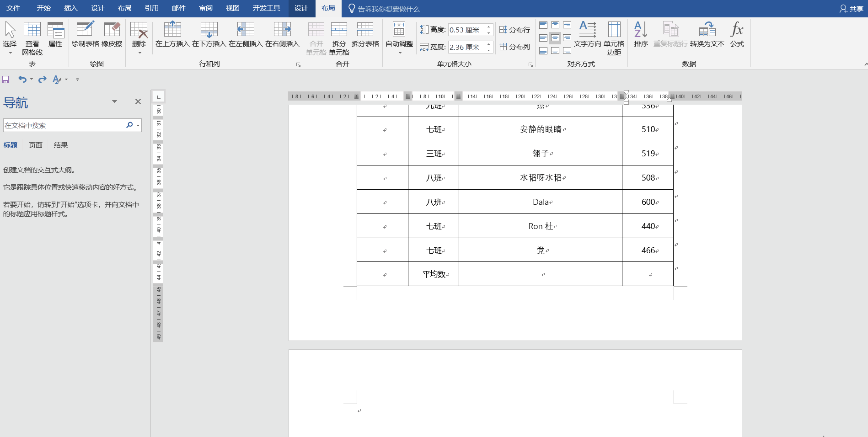The image size is (868, 437).
Task: Activate the Eraser (橡皮擦) tool
Action: pyautogui.click(x=112, y=34)
